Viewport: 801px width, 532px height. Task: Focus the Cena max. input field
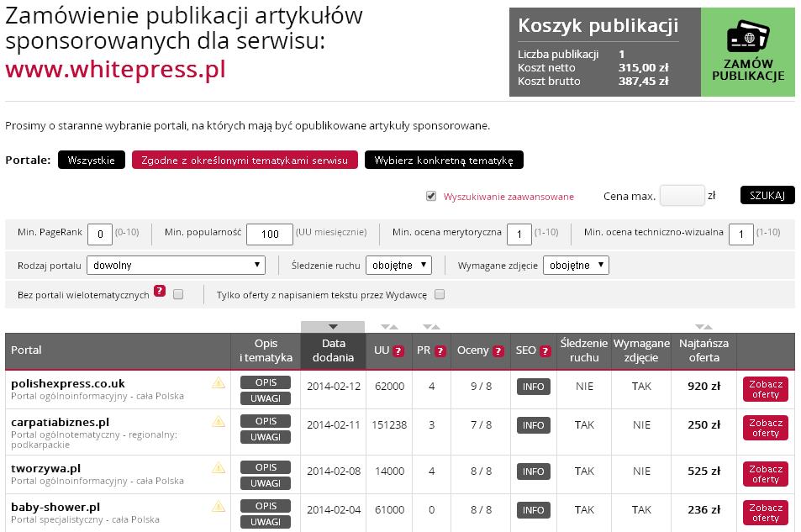[x=682, y=196]
